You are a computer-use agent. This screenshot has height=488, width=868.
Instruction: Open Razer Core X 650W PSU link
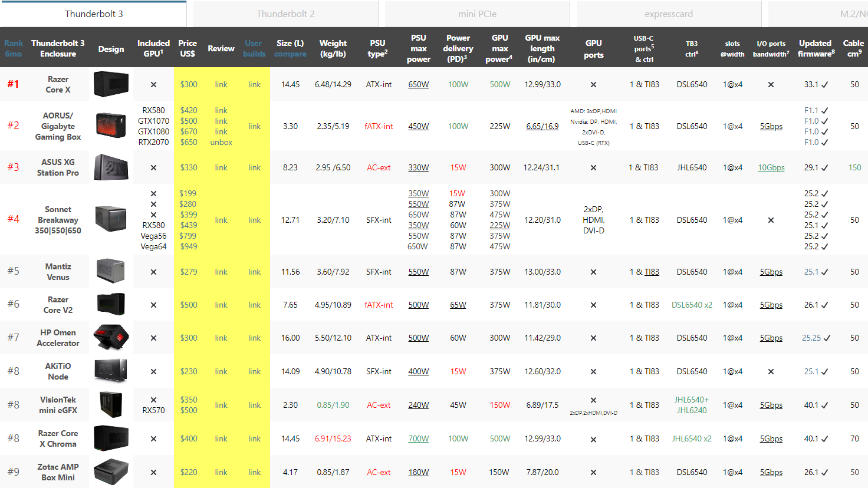419,84
